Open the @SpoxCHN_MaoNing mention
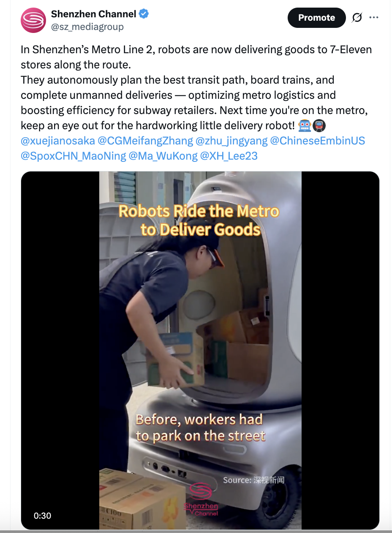Screen dimensions: 392x533 [73, 156]
